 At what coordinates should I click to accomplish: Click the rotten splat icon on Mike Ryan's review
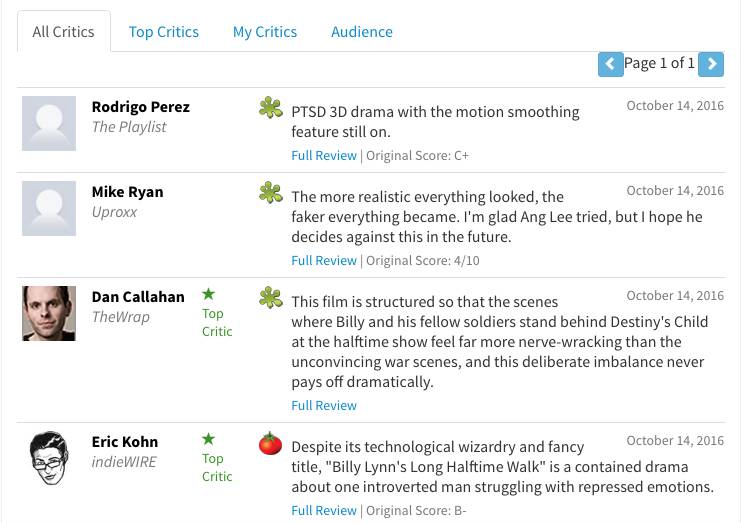[270, 193]
